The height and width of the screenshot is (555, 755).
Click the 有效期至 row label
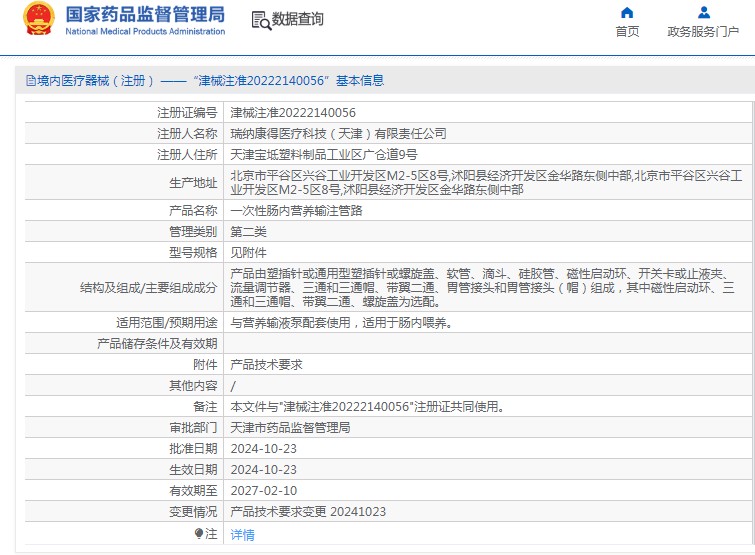[x=193, y=490]
